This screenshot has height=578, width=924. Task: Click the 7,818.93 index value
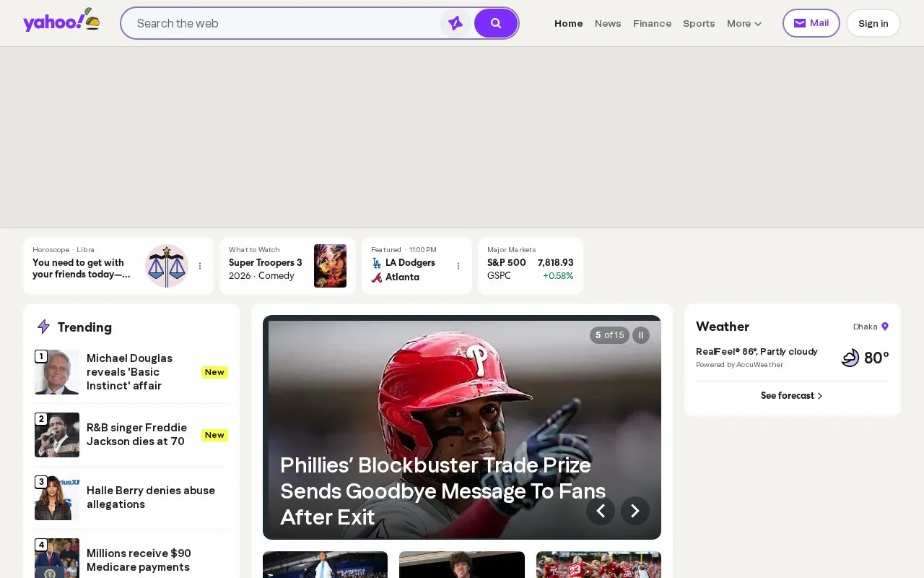(556, 263)
